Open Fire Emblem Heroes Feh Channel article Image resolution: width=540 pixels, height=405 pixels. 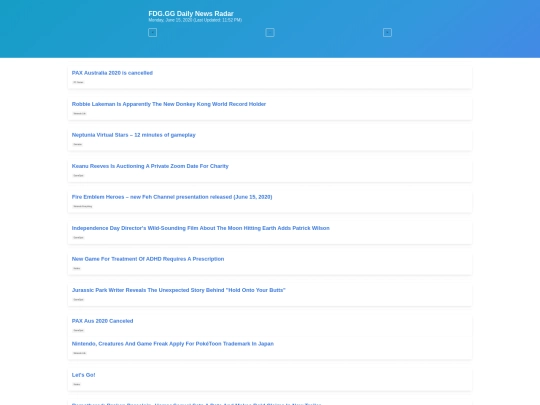pyautogui.click(x=172, y=197)
